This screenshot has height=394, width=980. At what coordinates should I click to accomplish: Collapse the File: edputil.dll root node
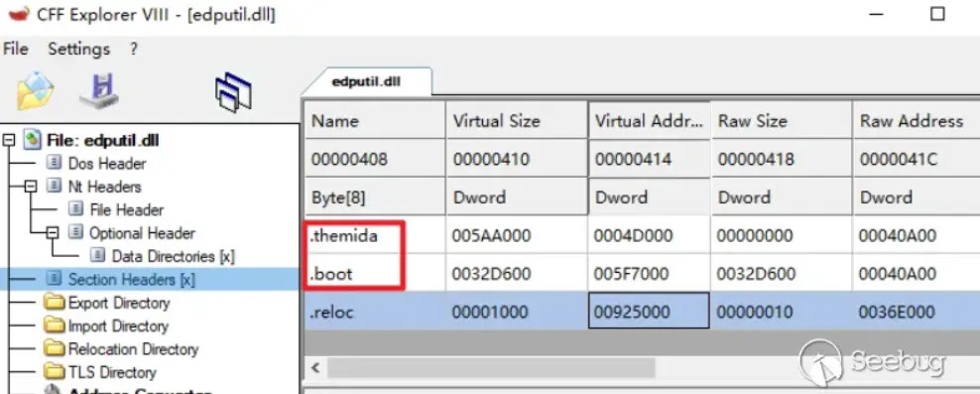(9, 140)
